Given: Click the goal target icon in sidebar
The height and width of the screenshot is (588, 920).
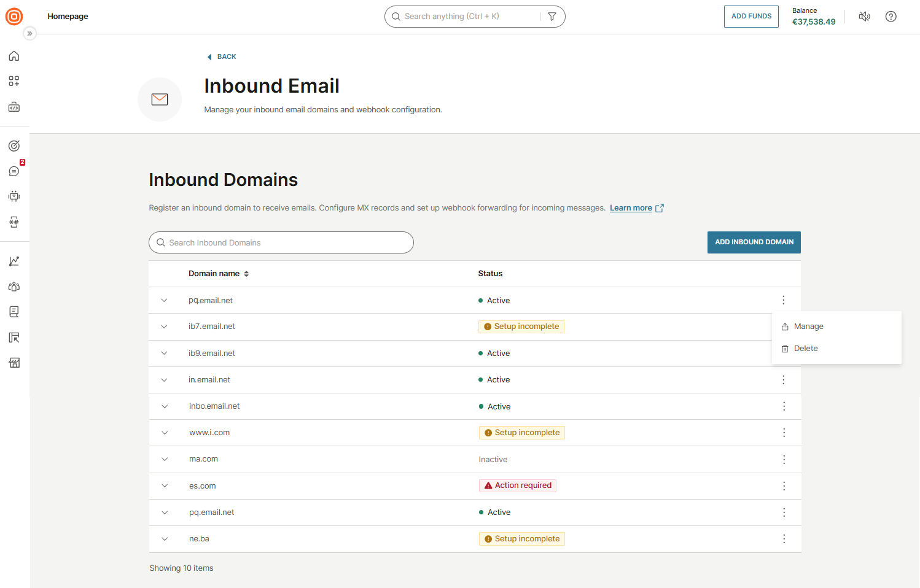Looking at the screenshot, I should (x=14, y=145).
